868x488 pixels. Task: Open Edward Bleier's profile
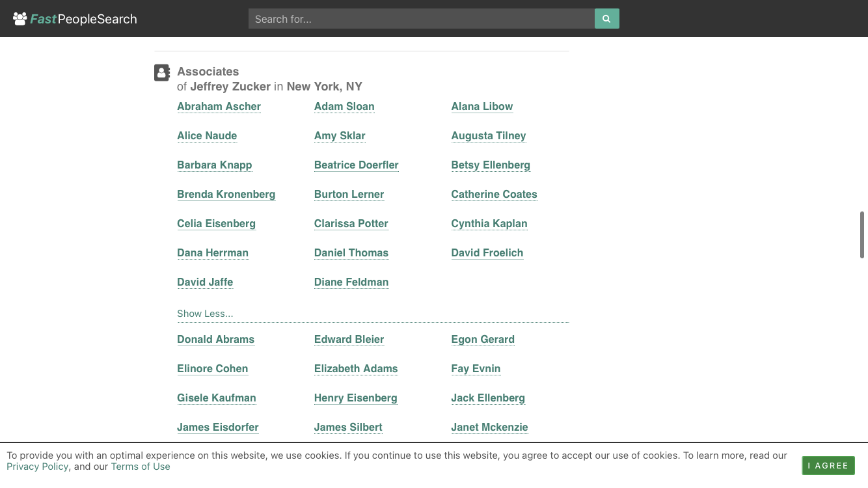[349, 339]
